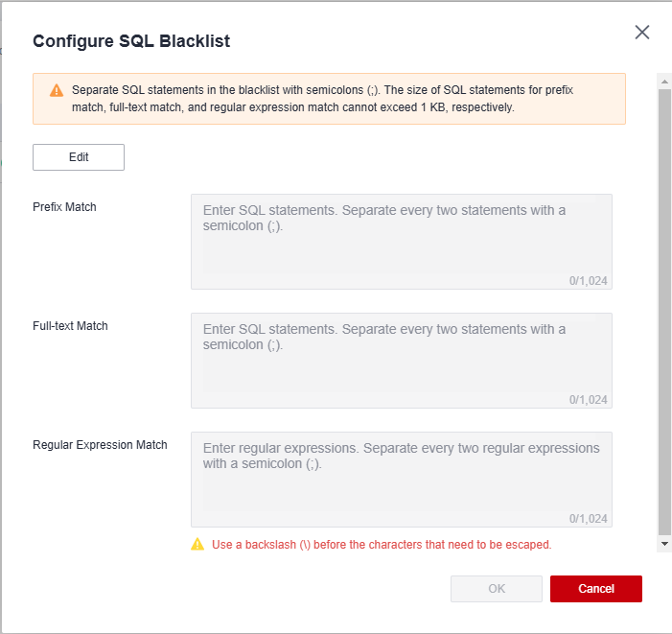Screen dimensions: 672x634
Task: Click the scrollbar down arrow
Action: (664, 544)
